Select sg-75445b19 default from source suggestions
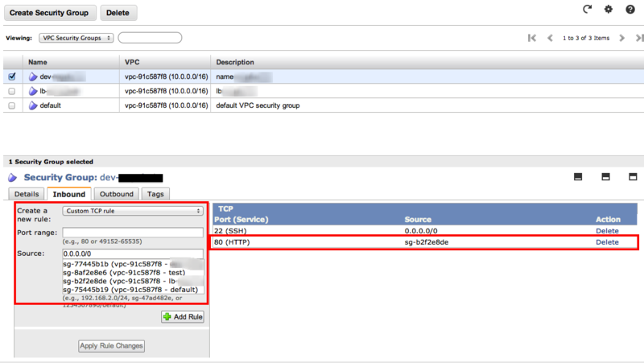 133,290
